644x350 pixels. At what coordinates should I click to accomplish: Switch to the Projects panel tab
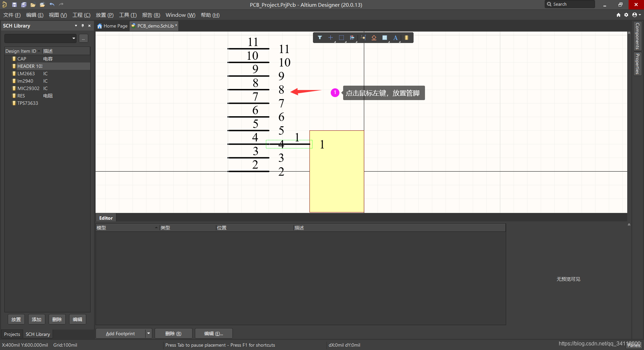click(x=12, y=334)
